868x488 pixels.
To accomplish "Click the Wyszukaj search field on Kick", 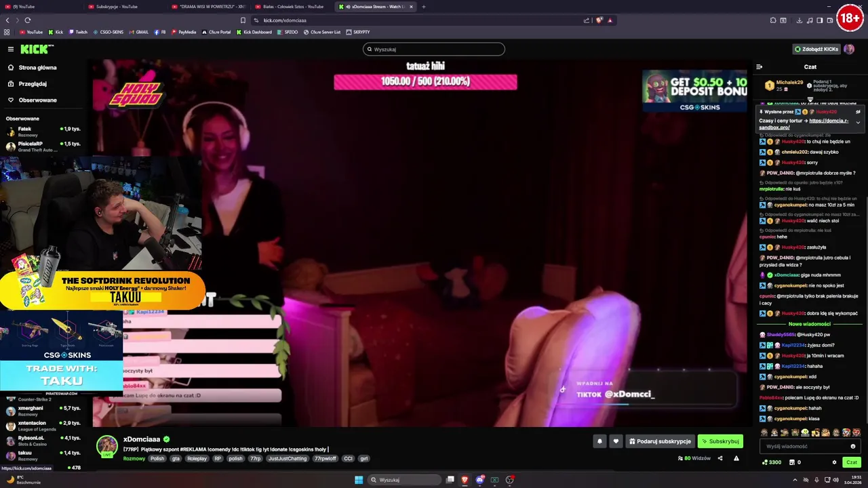I will (x=434, y=49).
